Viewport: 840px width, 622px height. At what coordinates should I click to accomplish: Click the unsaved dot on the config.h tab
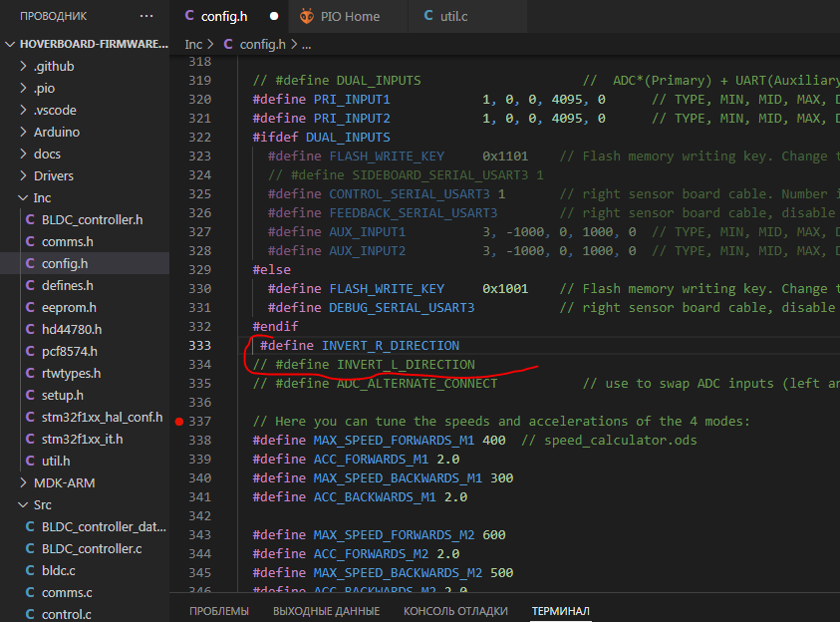tap(273, 17)
